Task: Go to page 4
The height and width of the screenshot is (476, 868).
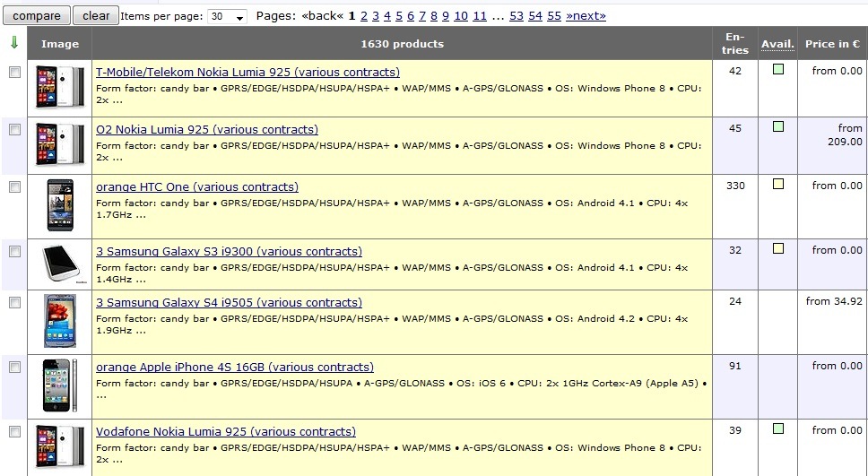Action: click(x=387, y=16)
